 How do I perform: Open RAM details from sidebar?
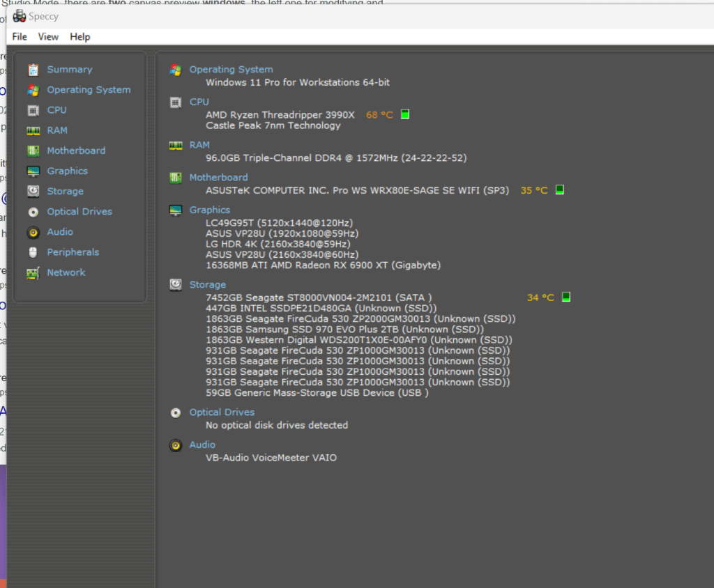click(57, 130)
